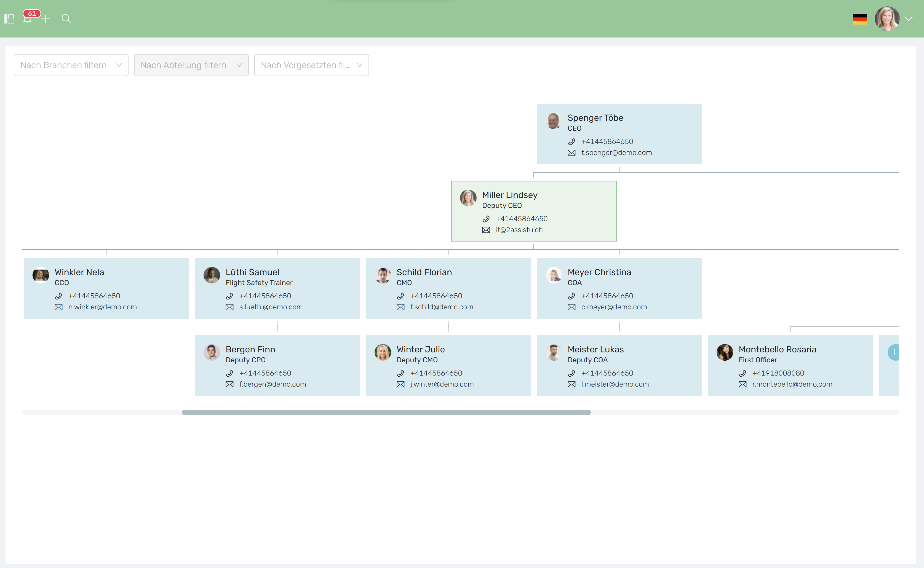Click phone icon on Winter Julie card
The height and width of the screenshot is (568, 924).
[400, 373]
